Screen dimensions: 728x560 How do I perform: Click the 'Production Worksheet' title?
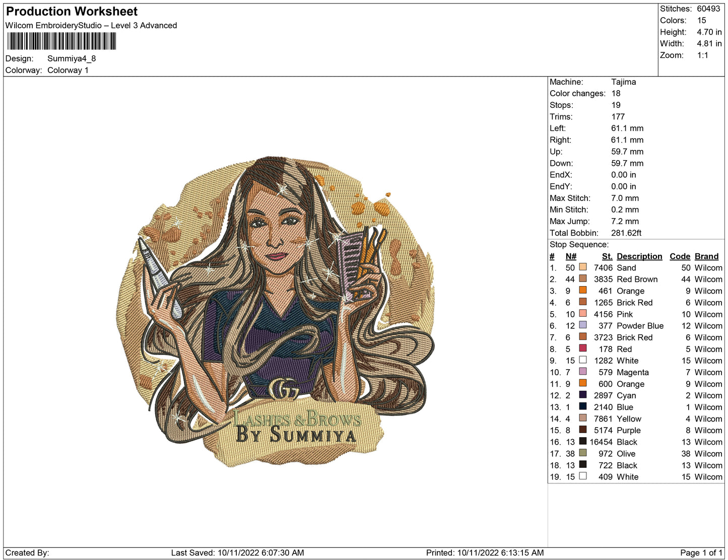(x=72, y=12)
